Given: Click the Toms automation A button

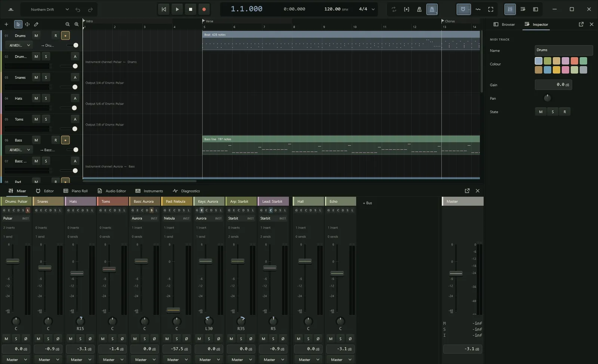Looking at the screenshot, I should pos(75,119).
